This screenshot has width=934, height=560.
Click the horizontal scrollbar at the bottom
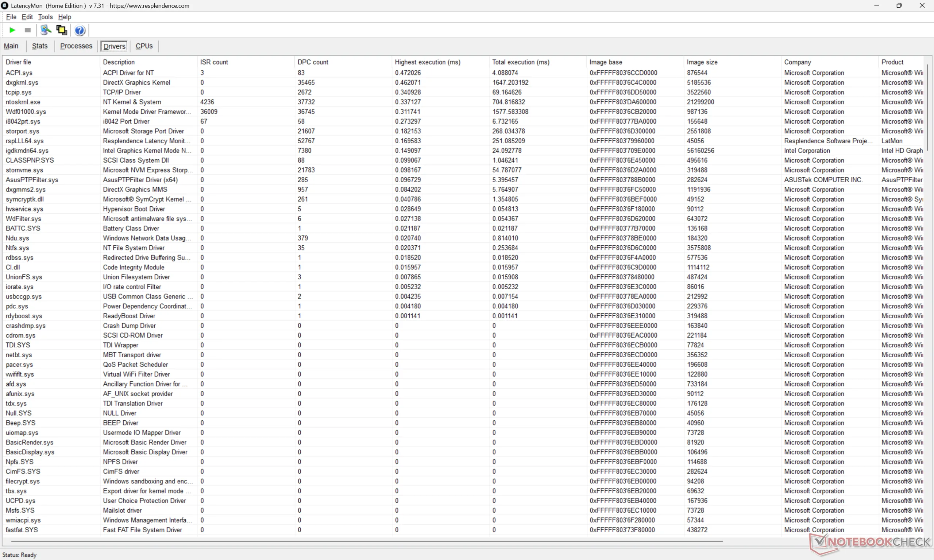[366, 541]
